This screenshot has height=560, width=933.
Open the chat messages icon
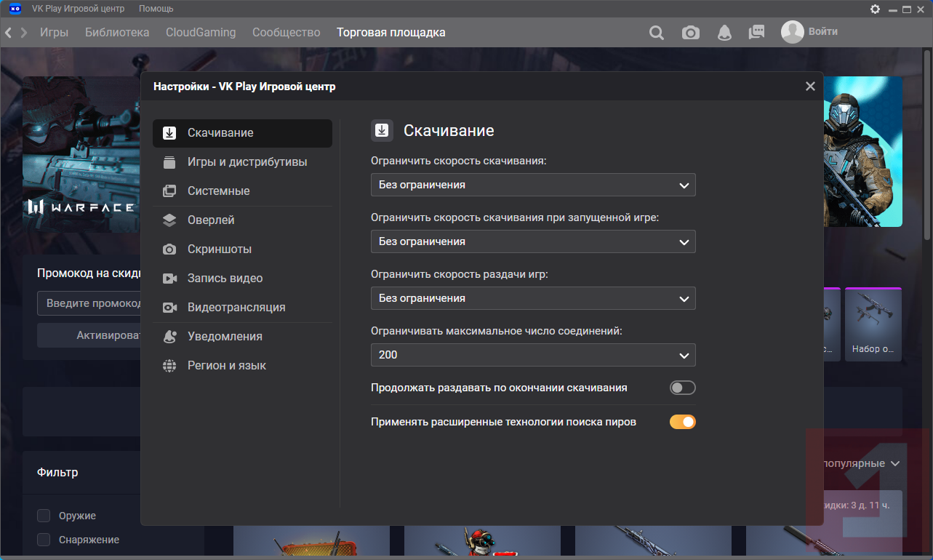757,33
